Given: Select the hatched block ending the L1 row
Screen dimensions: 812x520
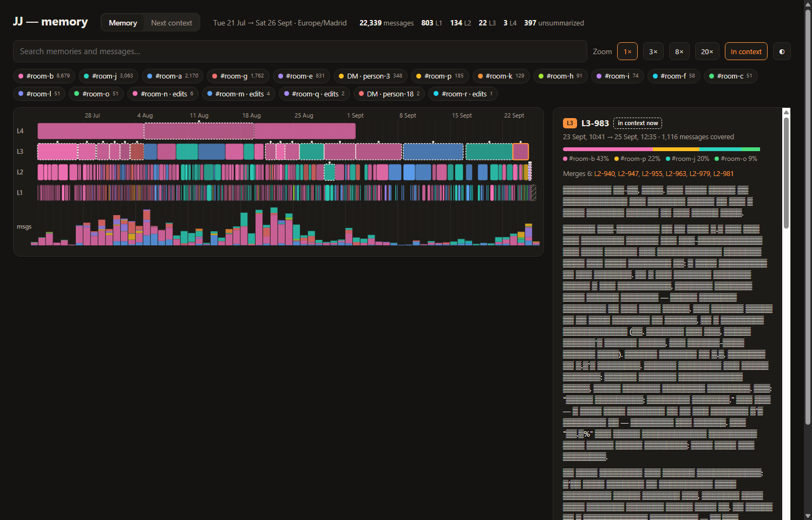Looking at the screenshot, I should [x=534, y=193].
